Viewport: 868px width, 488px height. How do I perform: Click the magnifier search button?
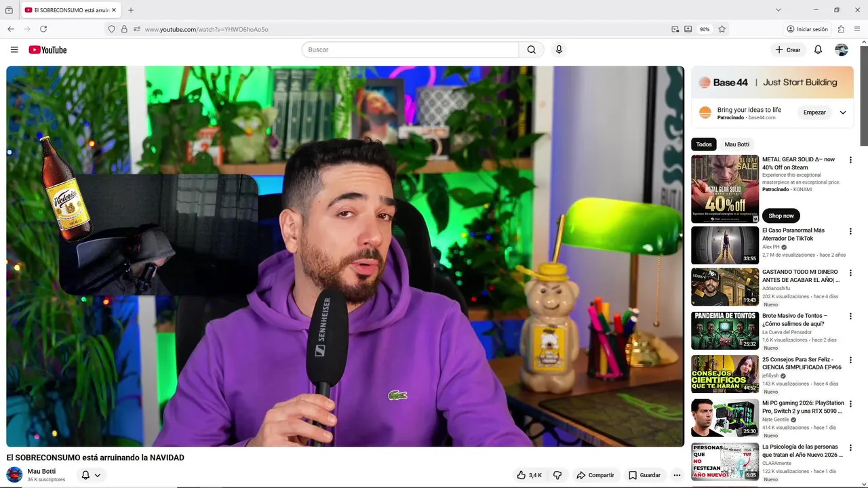[532, 49]
